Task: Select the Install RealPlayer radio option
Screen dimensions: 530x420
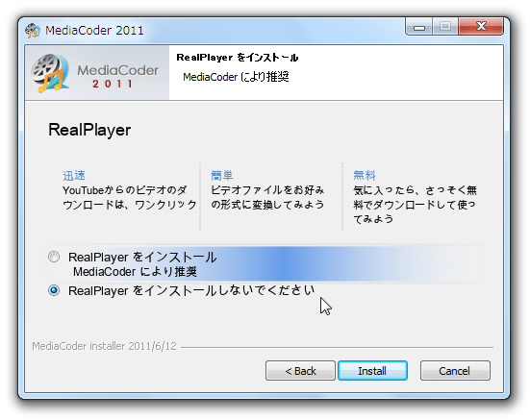Action: point(54,257)
